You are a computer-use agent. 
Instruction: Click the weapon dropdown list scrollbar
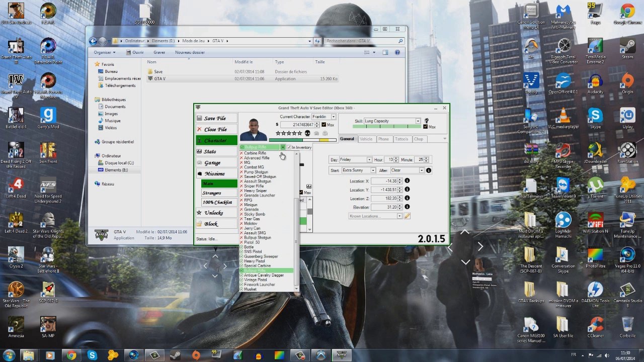coord(296,221)
